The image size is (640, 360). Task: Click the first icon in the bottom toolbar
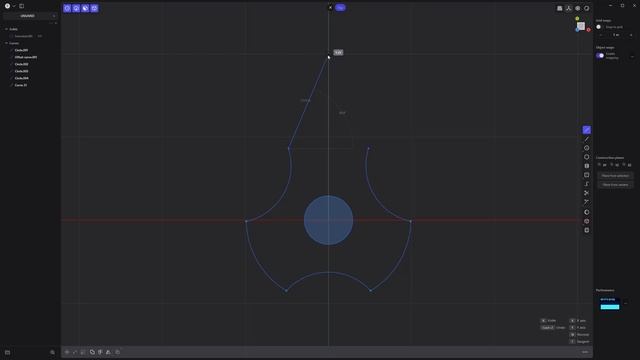pos(67,352)
